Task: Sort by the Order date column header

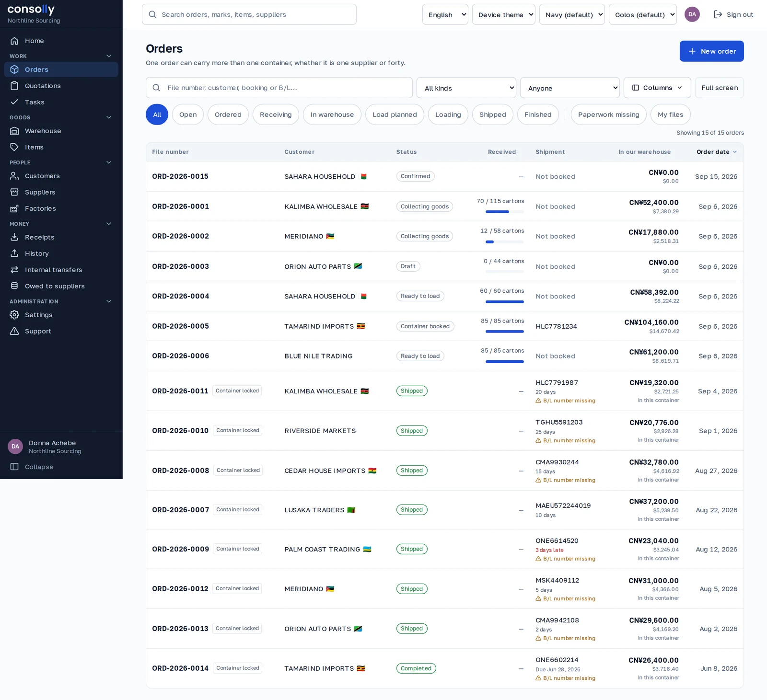Action: click(717, 152)
